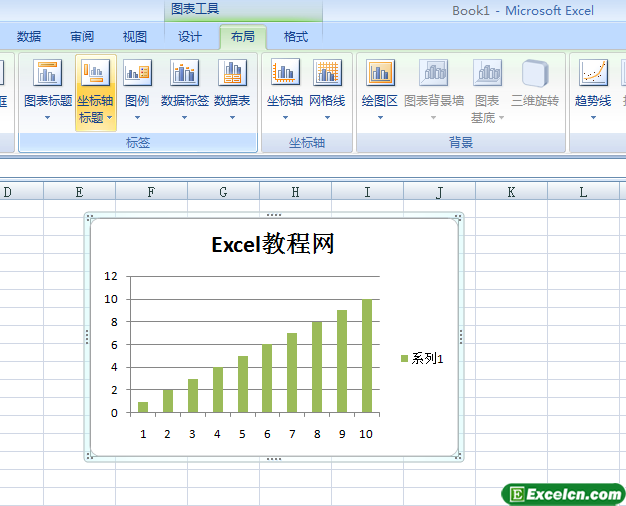Select column F header
The height and width of the screenshot is (506, 626).
coord(151,192)
